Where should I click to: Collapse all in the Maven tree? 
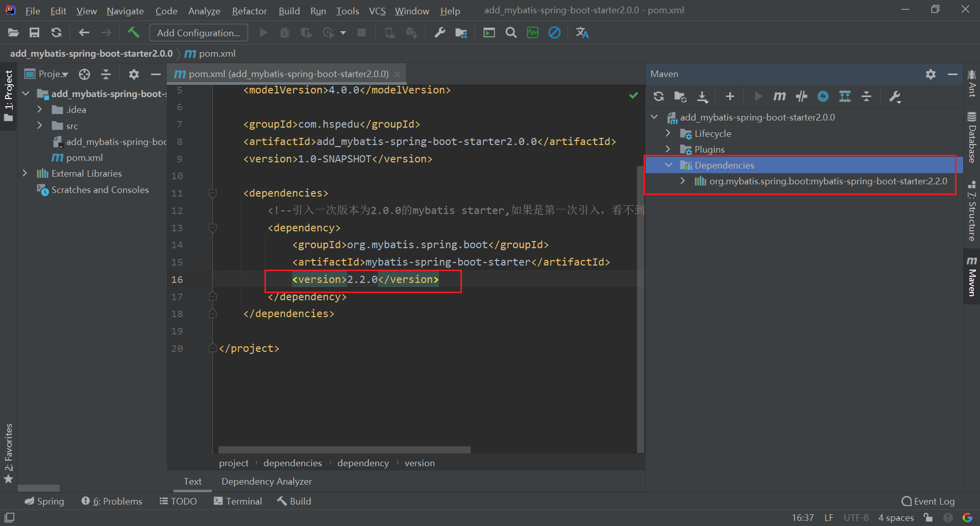pos(867,97)
